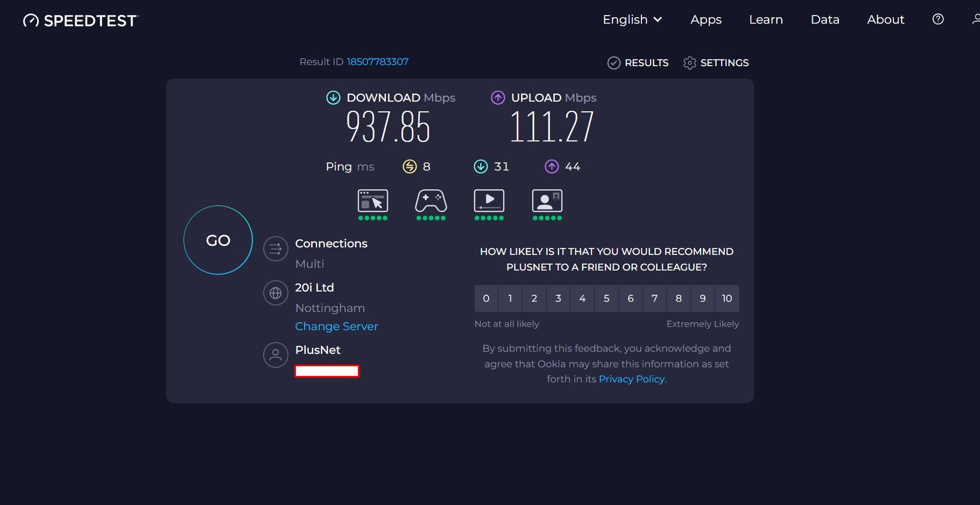
Task: Click the Connections mode icon
Action: [276, 249]
